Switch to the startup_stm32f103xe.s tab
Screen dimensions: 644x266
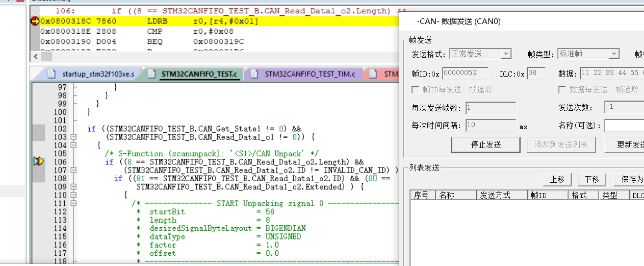click(92, 74)
